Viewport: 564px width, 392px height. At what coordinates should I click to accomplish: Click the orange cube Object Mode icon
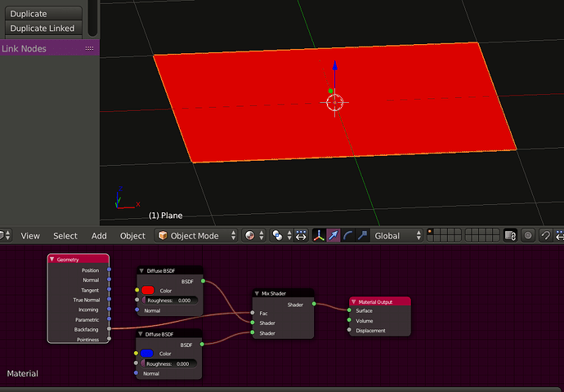[x=163, y=235]
